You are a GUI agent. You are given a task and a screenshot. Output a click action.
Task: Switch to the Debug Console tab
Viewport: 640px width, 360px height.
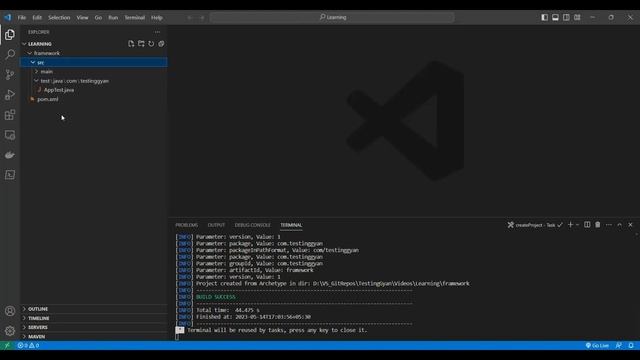253,225
